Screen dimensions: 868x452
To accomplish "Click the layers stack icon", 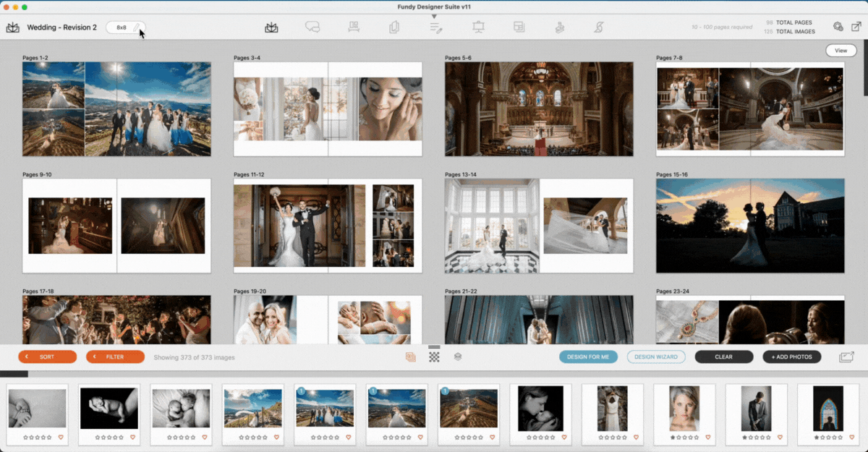I will (458, 357).
